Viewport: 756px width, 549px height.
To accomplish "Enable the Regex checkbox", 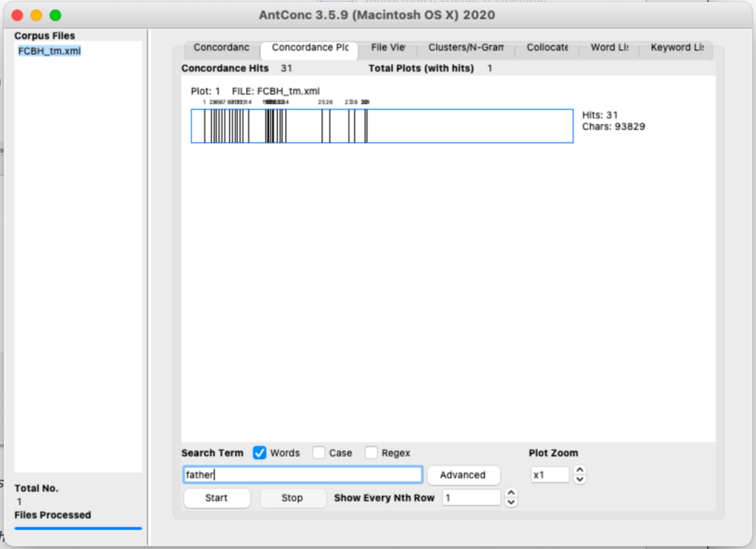I will point(371,453).
